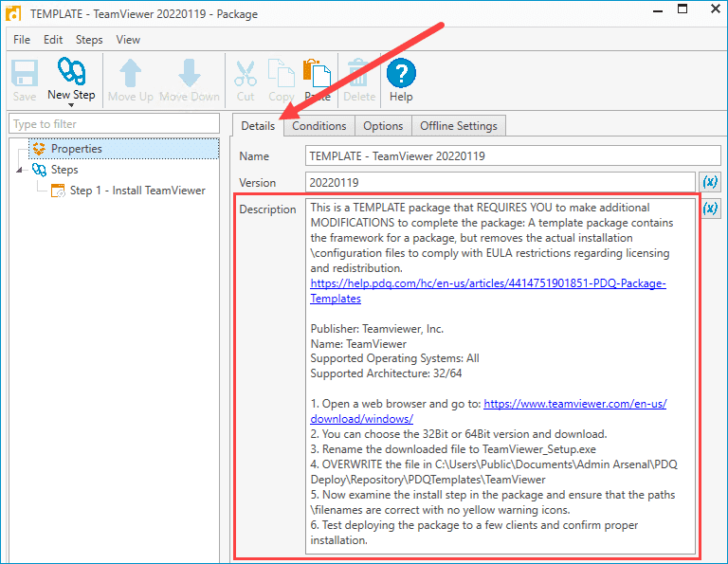Open Help via question mark icon

[401, 73]
